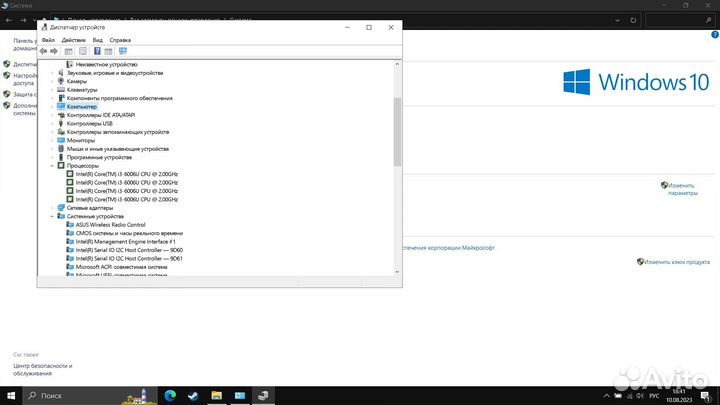Click the Help icon in Device Manager toolbar
The height and width of the screenshot is (405, 720).
coord(97,50)
